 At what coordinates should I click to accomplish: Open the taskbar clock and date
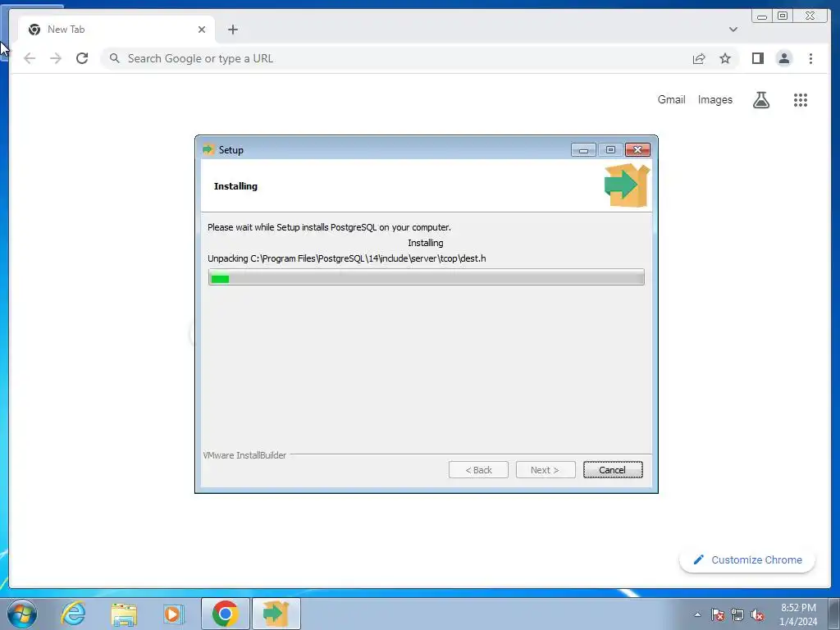(798, 614)
